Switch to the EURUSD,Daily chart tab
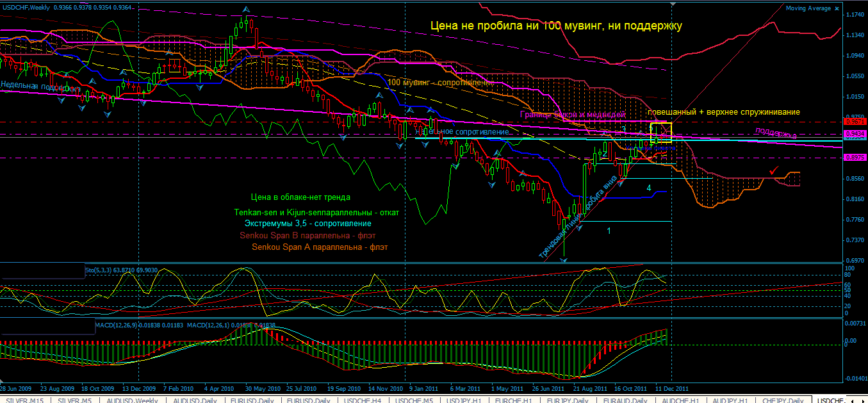 click(250, 399)
